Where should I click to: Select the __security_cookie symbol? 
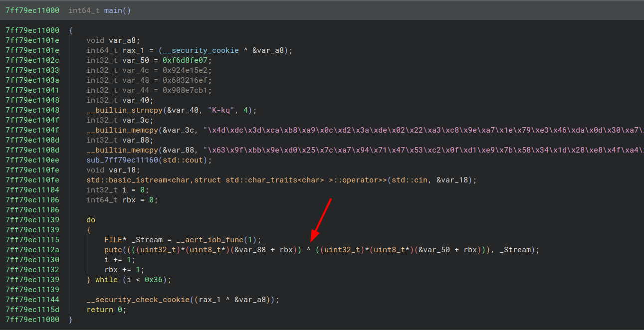pos(200,50)
